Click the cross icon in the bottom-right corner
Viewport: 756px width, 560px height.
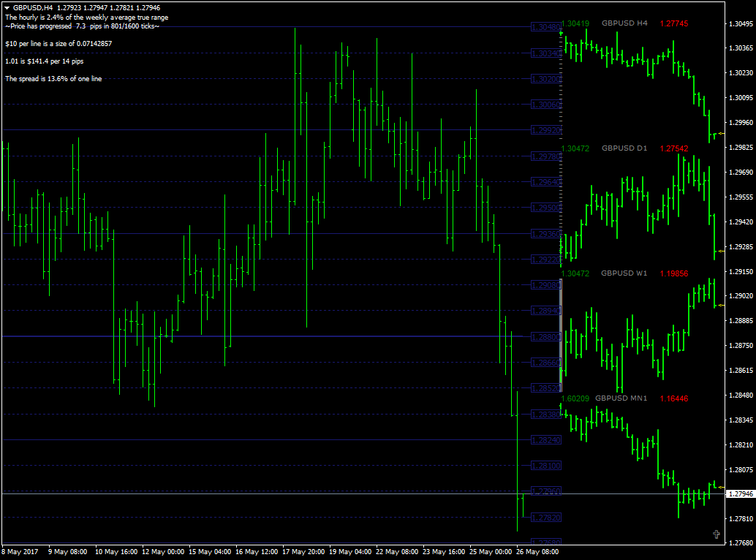[717, 534]
